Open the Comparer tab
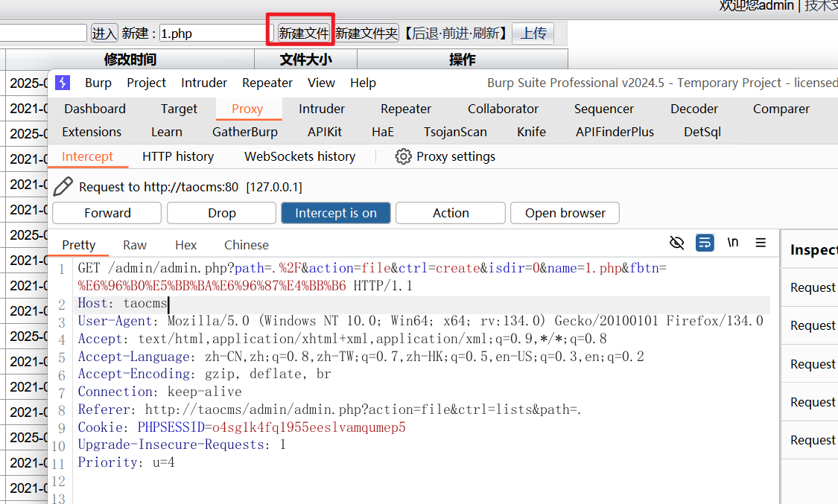The height and width of the screenshot is (504, 838). (x=781, y=109)
